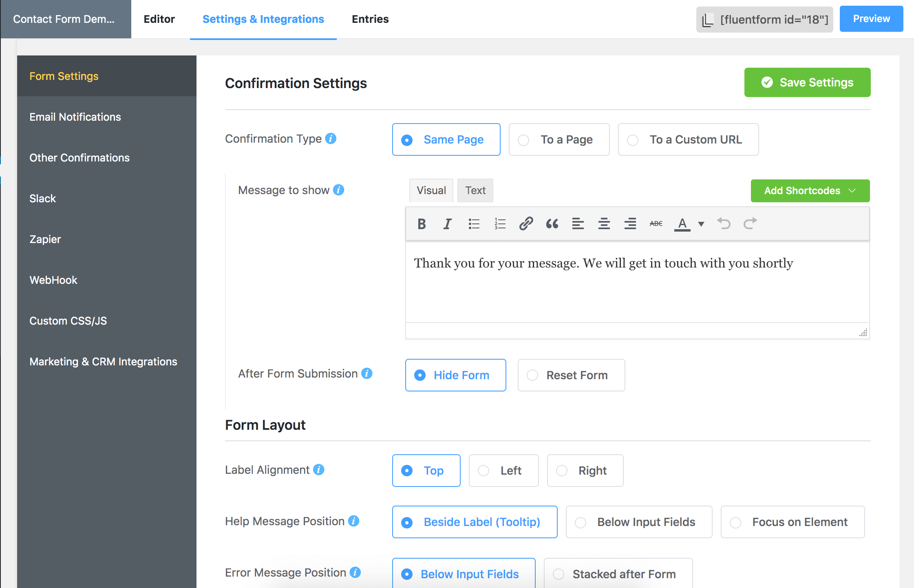This screenshot has height=588, width=914.
Task: Expand the Add Shortcodes dropdown
Action: pyautogui.click(x=810, y=190)
